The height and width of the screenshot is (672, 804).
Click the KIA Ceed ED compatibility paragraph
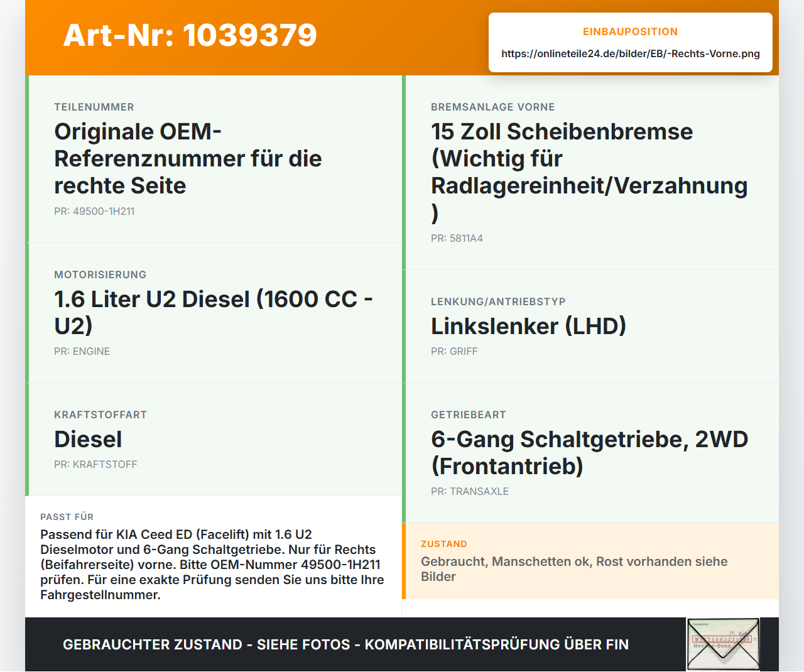[x=212, y=565]
